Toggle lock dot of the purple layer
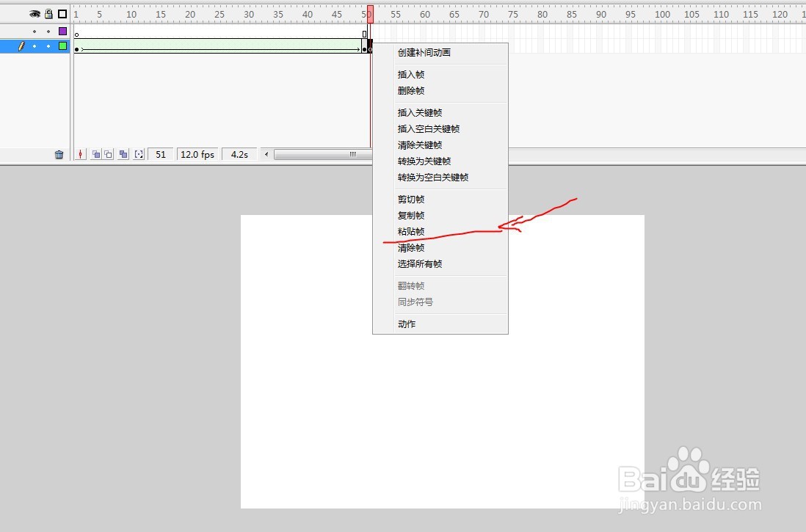Image resolution: width=806 pixels, height=532 pixels. [x=48, y=32]
